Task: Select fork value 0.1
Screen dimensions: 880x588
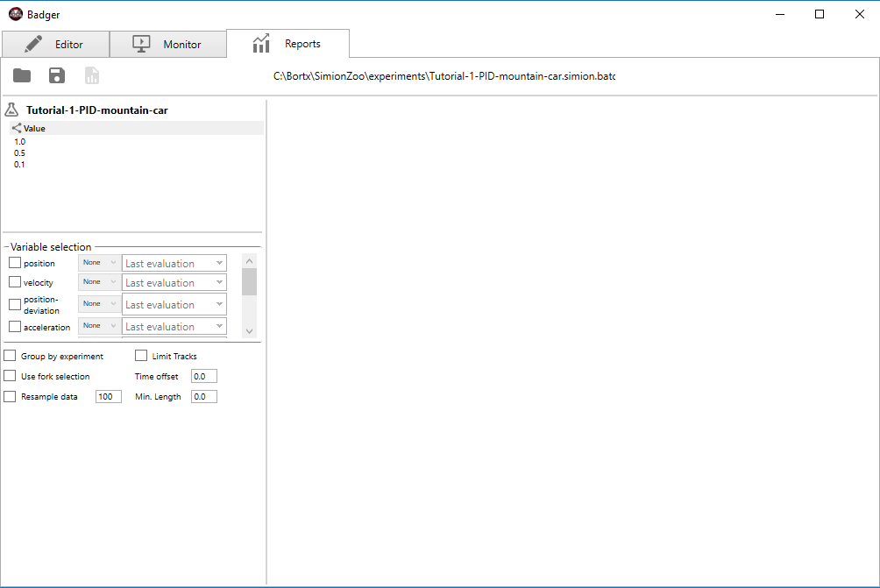Action: point(19,165)
